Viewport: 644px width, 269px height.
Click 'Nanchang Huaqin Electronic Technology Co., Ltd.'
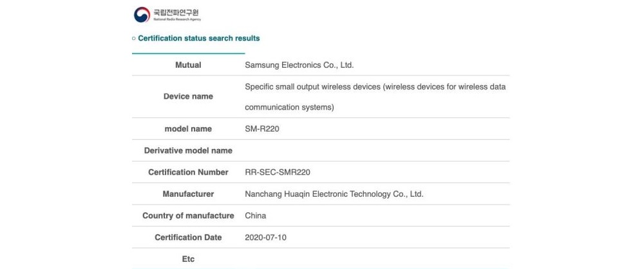click(334, 194)
